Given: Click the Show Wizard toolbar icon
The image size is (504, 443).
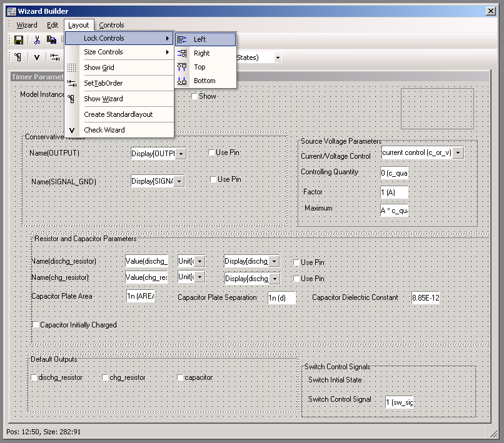Looking at the screenshot, I should [19, 57].
